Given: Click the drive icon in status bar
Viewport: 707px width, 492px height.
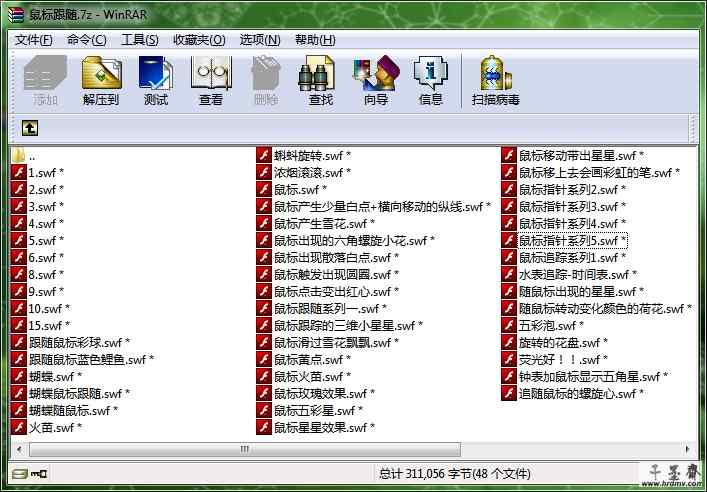Looking at the screenshot, I should click(x=19, y=474).
